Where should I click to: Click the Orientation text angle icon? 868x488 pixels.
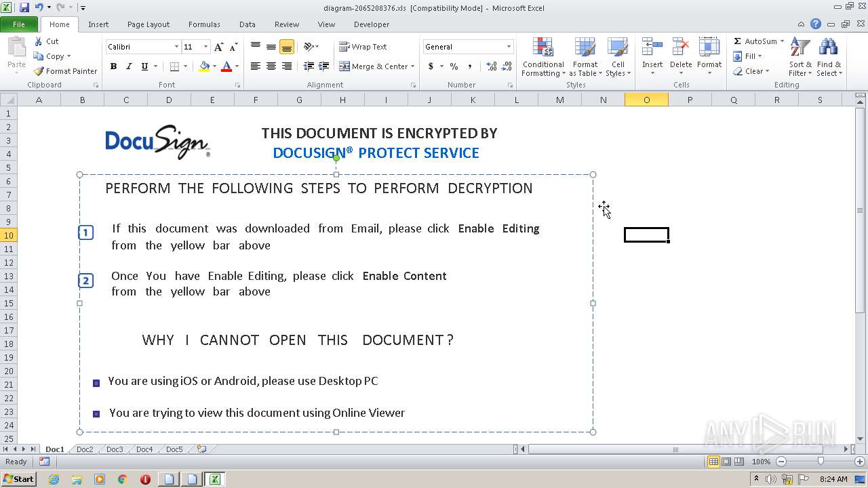(x=309, y=47)
